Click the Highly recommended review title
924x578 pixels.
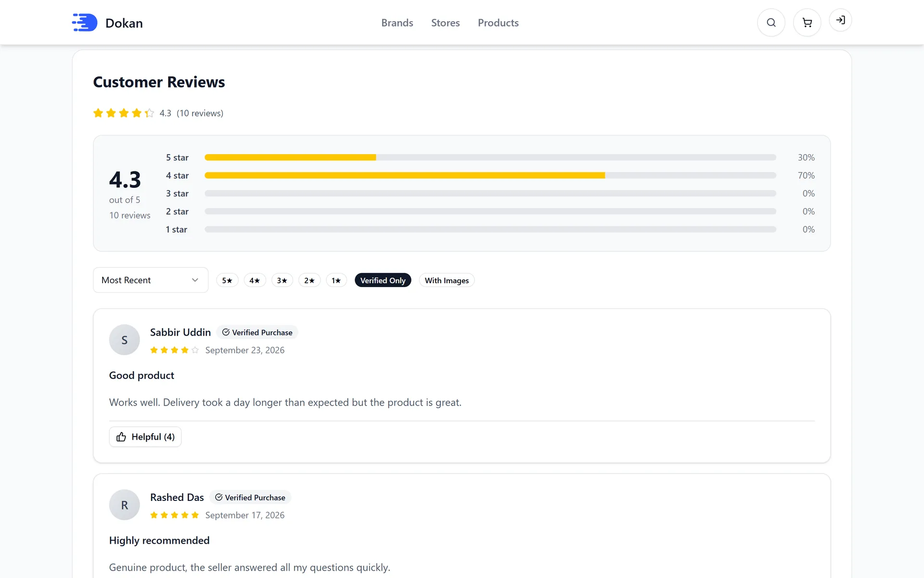coord(159,540)
